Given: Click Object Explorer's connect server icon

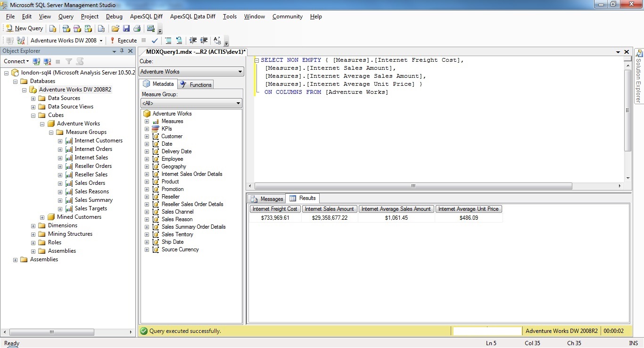Looking at the screenshot, I should 36,61.
